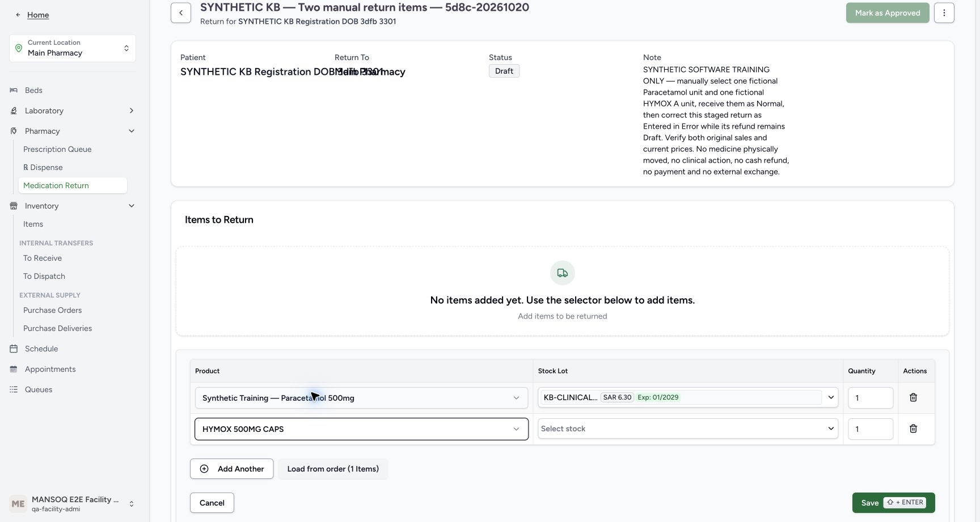Open the three-dot more options menu
Screen dimensions: 980x522
[944, 12]
